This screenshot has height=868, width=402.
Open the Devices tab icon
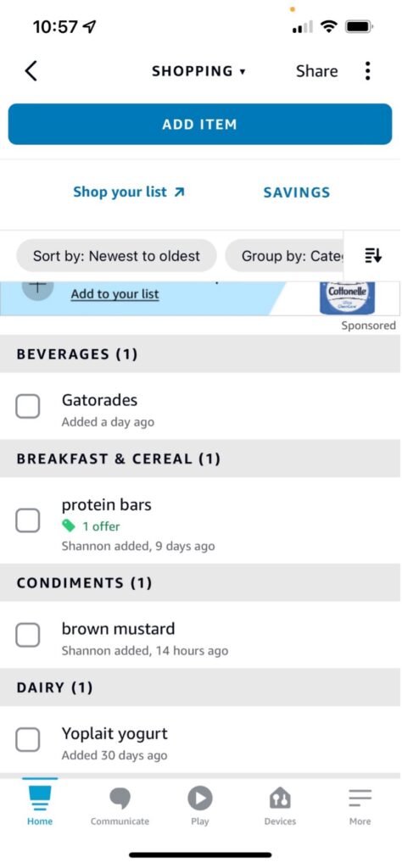pyautogui.click(x=280, y=798)
